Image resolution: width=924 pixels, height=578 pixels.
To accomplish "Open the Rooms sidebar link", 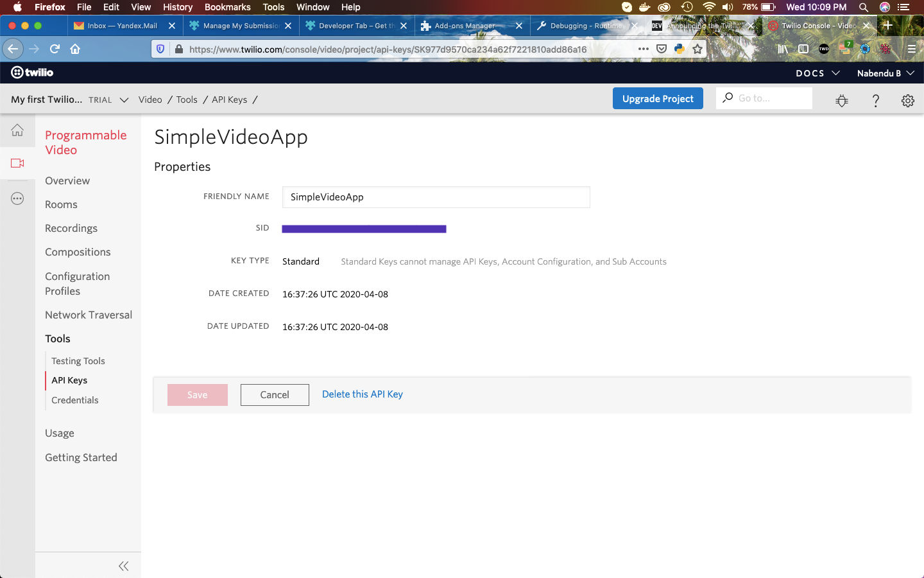I will tap(61, 204).
